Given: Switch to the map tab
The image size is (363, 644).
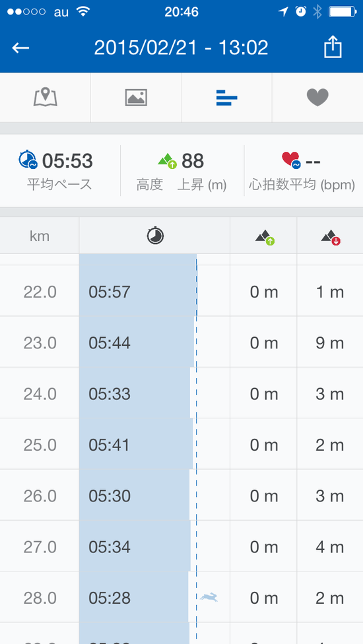Looking at the screenshot, I should click(x=45, y=98).
